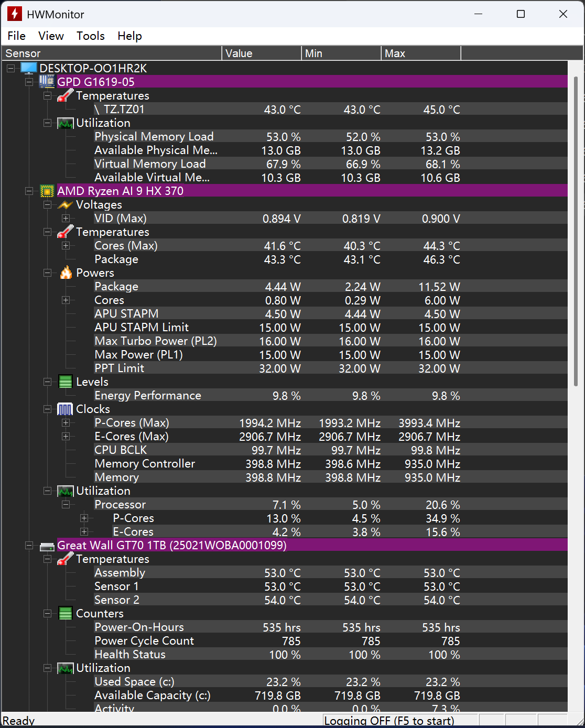The image size is (585, 728).
Task: Click the graph icon of CPU Utilization
Action: tap(66, 491)
